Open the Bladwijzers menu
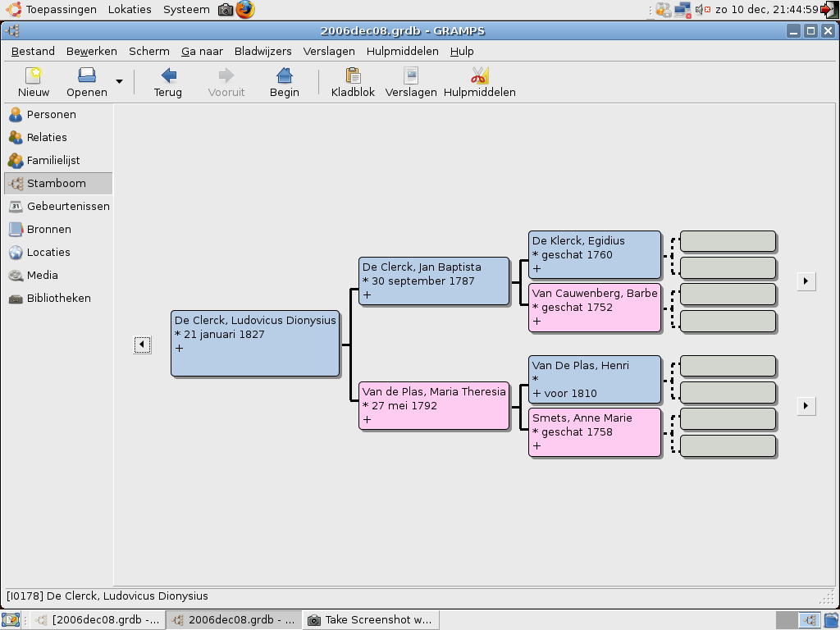840x630 pixels. pyautogui.click(x=262, y=51)
